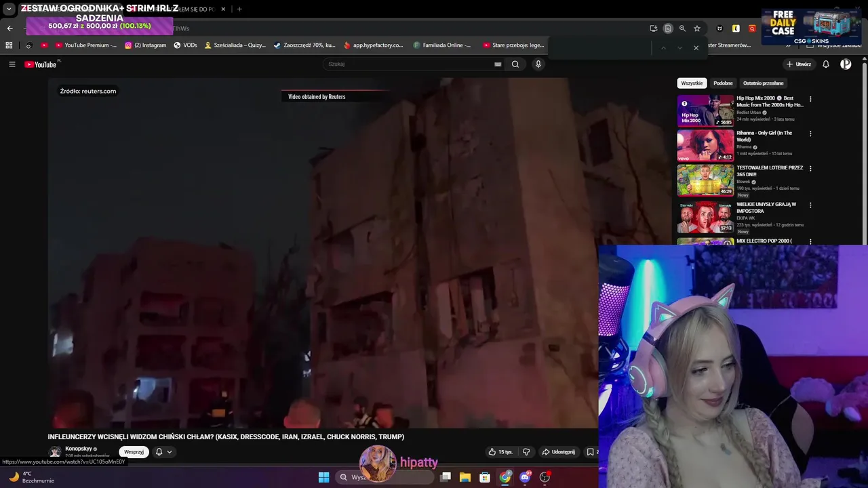Open the account avatar menu
Screen dimensions: 868x488
tap(846, 64)
